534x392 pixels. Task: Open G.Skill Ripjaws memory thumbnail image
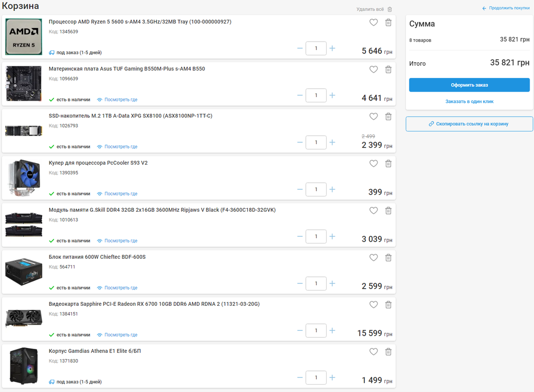click(24, 224)
